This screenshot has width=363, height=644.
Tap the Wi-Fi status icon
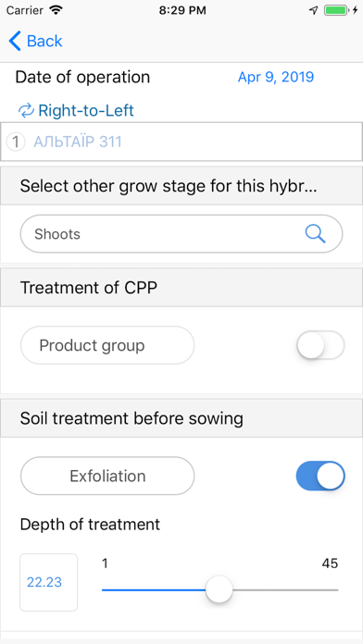point(55,10)
